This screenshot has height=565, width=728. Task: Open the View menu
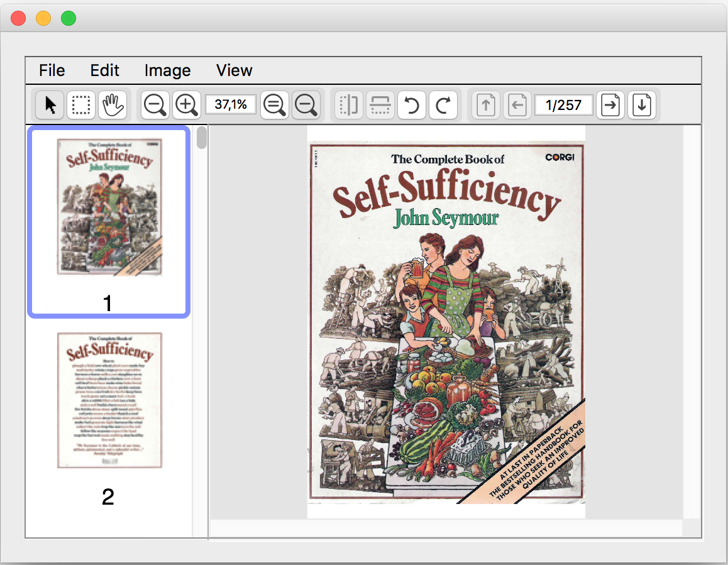(234, 70)
